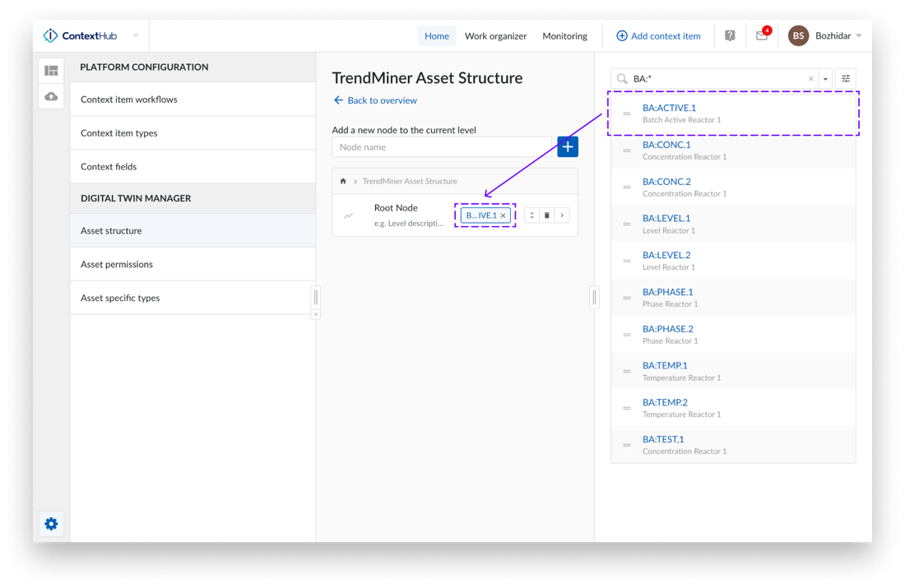Expand Root Node with the right chevron

[562, 215]
